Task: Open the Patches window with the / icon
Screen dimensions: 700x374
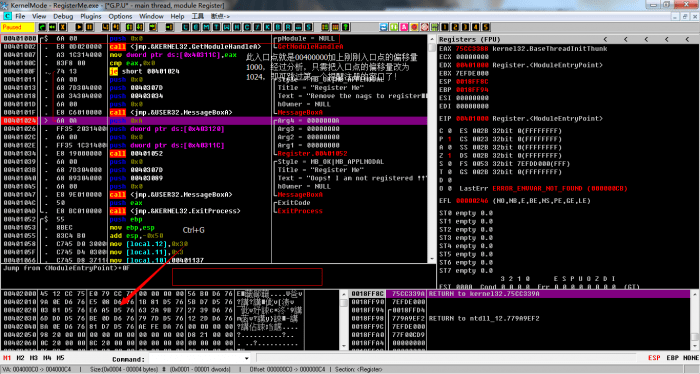Action: point(257,27)
